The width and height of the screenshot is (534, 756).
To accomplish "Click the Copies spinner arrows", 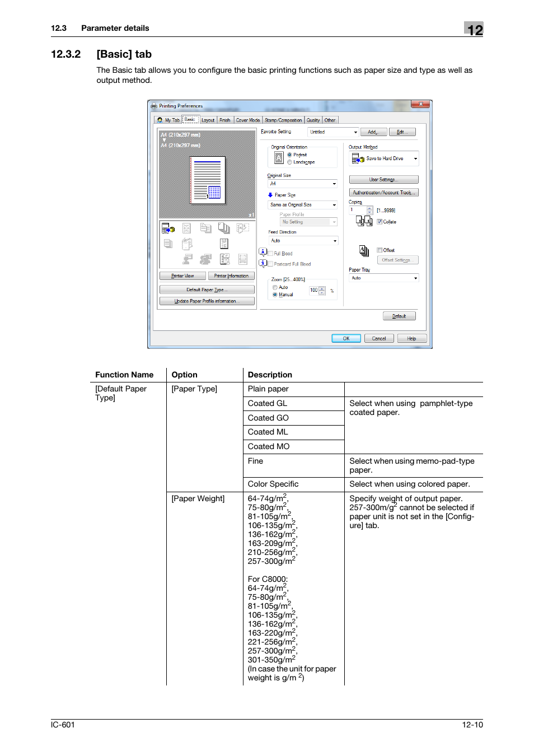I will pos(369,210).
